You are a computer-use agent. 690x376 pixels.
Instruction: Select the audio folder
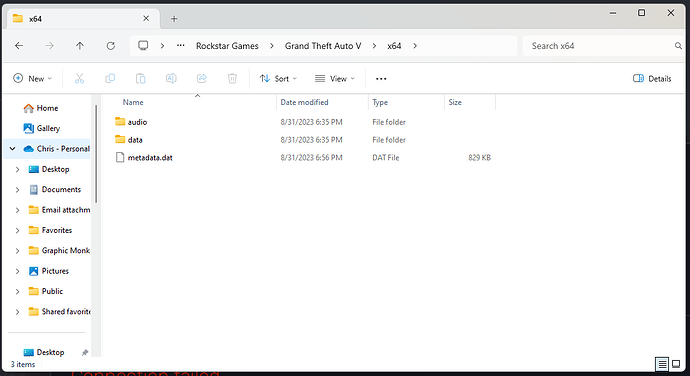[137, 122]
